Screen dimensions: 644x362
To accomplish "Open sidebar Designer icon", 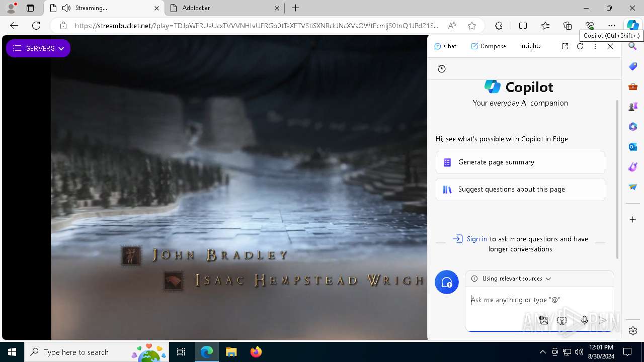I will point(633,167).
